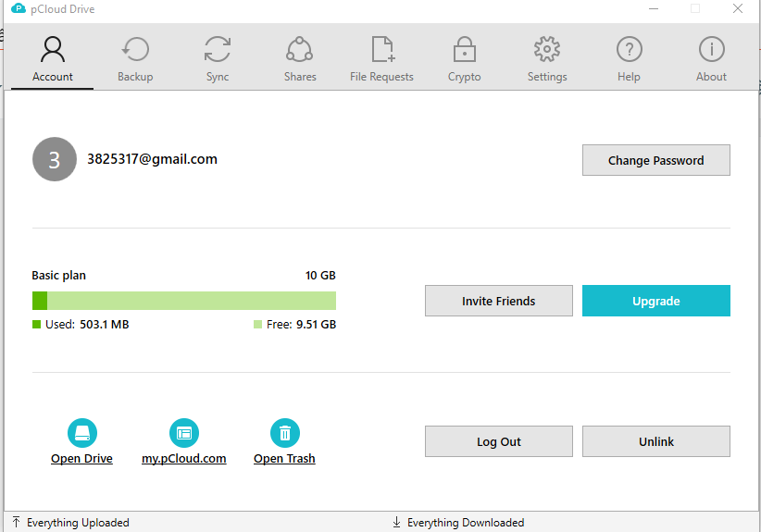Image resolution: width=761 pixels, height=532 pixels.
Task: Switch to the File Requests tab label
Action: point(382,77)
